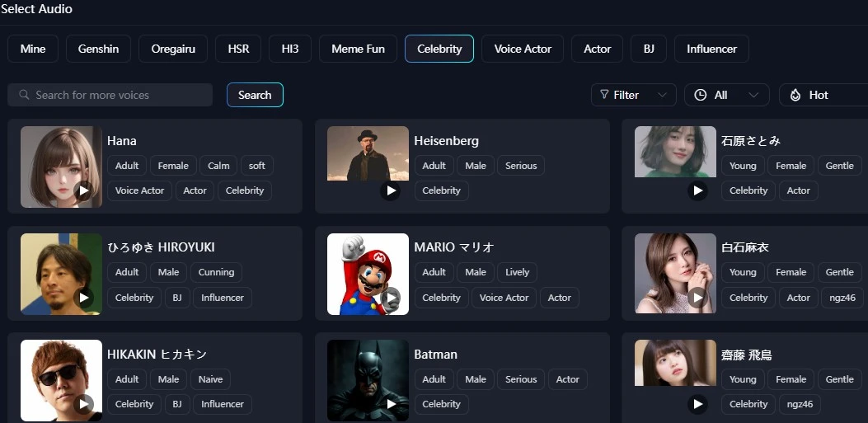Switch to the HI3 tab
The image size is (868, 423).
290,49
